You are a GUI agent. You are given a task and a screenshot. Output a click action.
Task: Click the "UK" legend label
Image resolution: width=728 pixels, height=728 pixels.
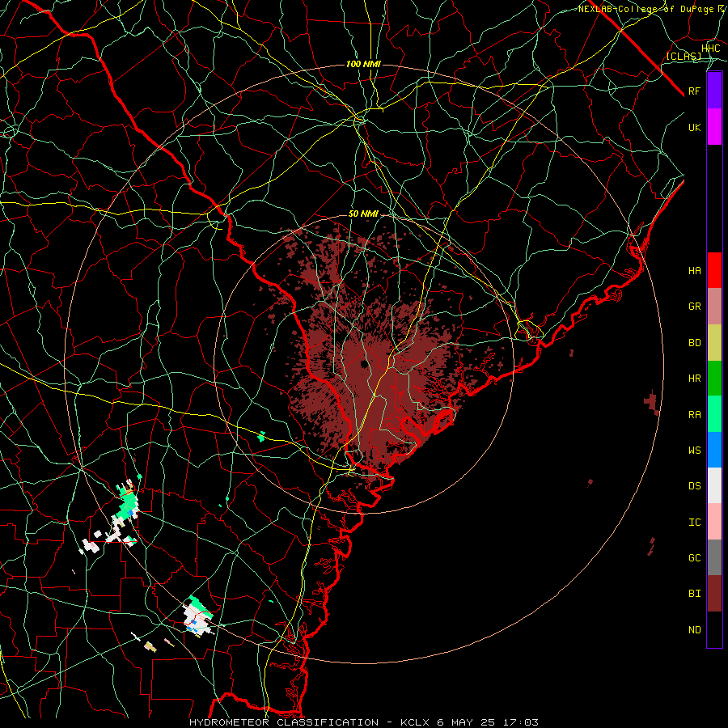694,127
